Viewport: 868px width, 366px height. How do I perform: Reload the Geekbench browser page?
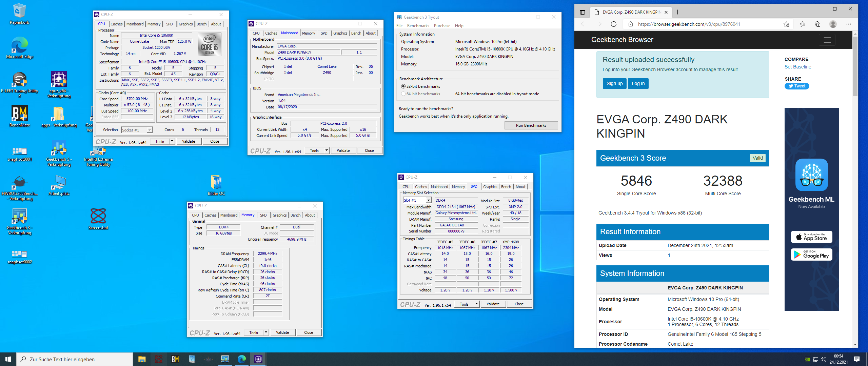(x=613, y=24)
